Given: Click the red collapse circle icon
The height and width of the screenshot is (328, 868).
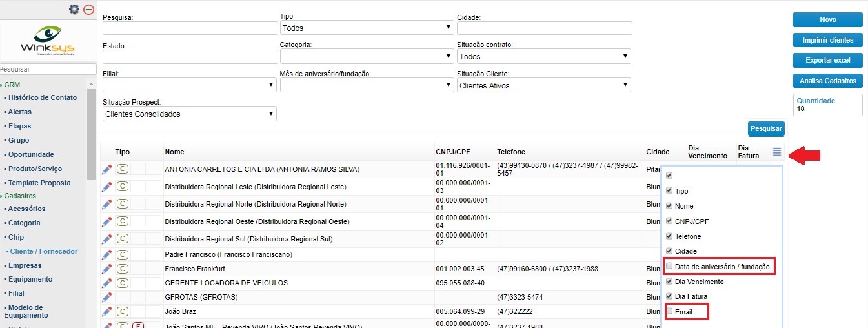Looking at the screenshot, I should [89, 10].
